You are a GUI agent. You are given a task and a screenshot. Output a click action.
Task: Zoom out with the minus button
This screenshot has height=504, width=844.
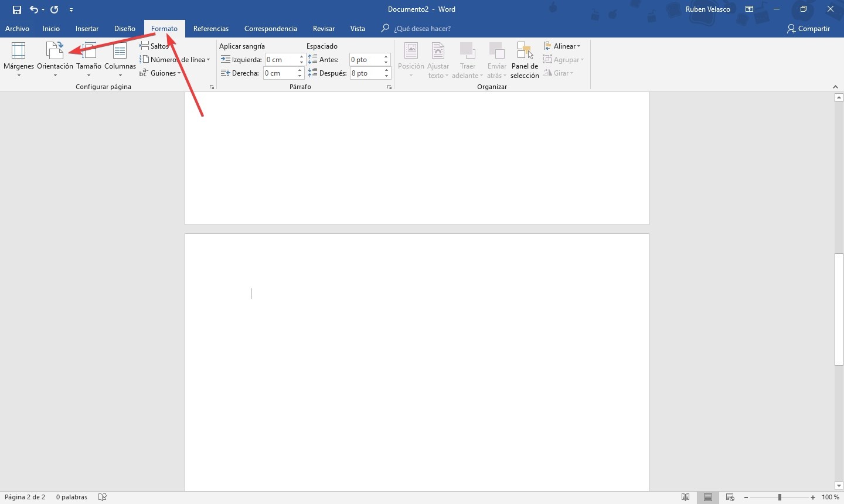point(746,497)
